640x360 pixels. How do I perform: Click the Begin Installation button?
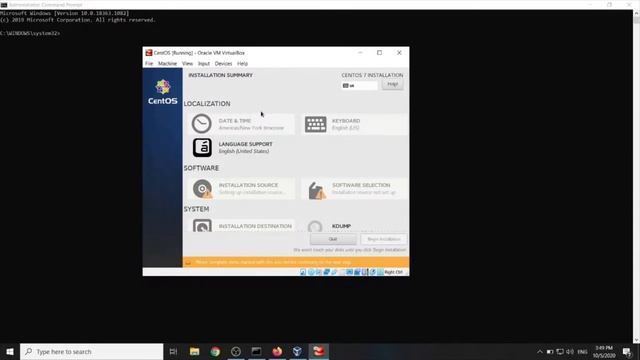[384, 239]
